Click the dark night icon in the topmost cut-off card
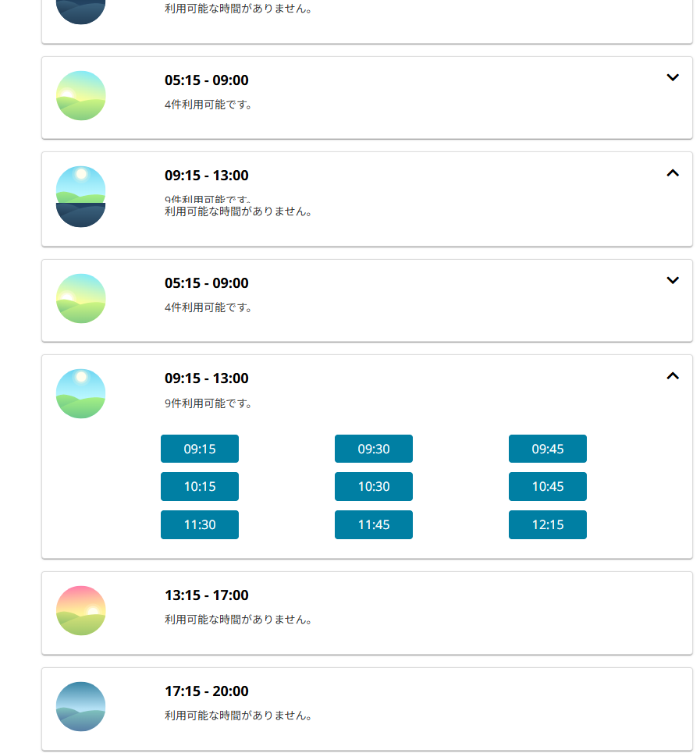Screen dimensions: 700x753 (x=81, y=11)
